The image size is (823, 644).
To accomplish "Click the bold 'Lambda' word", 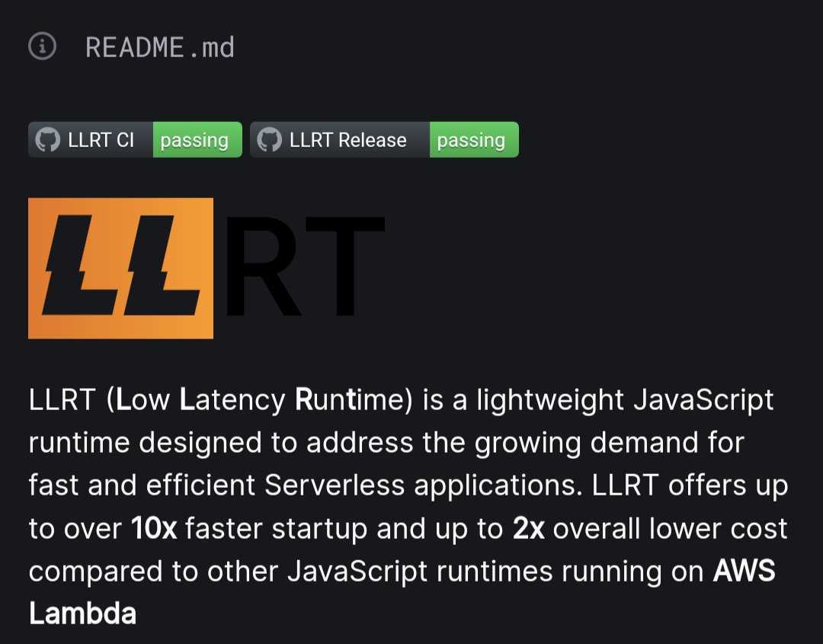I will click(x=82, y=613).
